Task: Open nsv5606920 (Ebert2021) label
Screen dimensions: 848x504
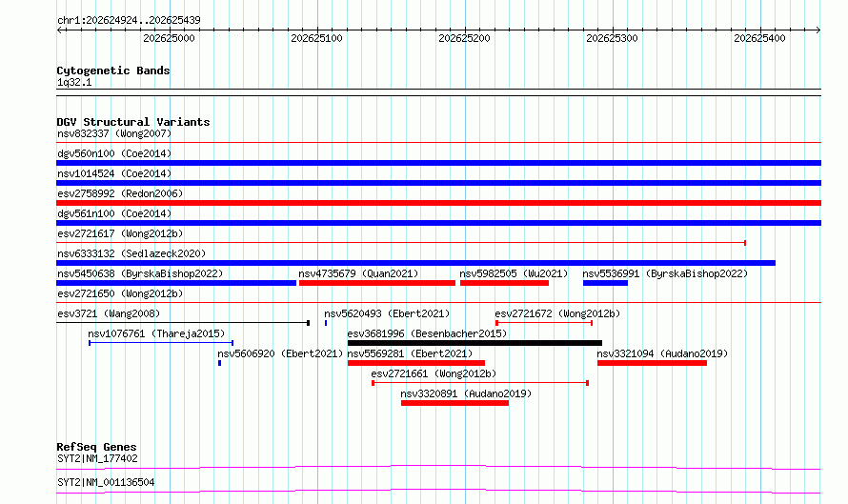Action: [x=280, y=353]
